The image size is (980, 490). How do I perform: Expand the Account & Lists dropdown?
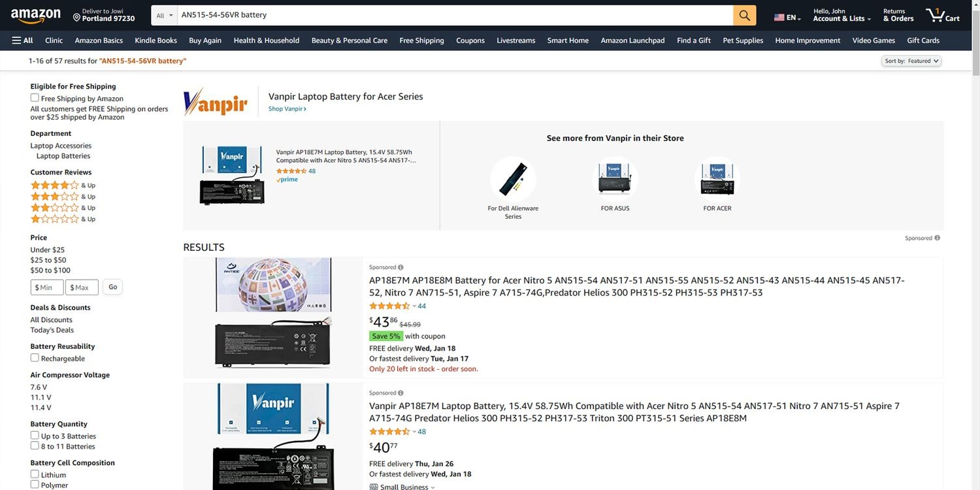841,15
